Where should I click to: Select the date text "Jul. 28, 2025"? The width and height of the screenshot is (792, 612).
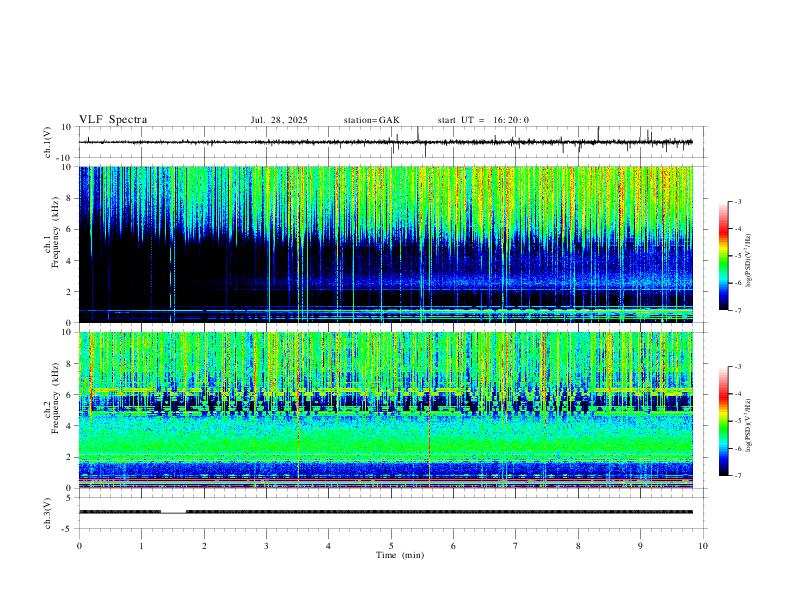(x=279, y=120)
